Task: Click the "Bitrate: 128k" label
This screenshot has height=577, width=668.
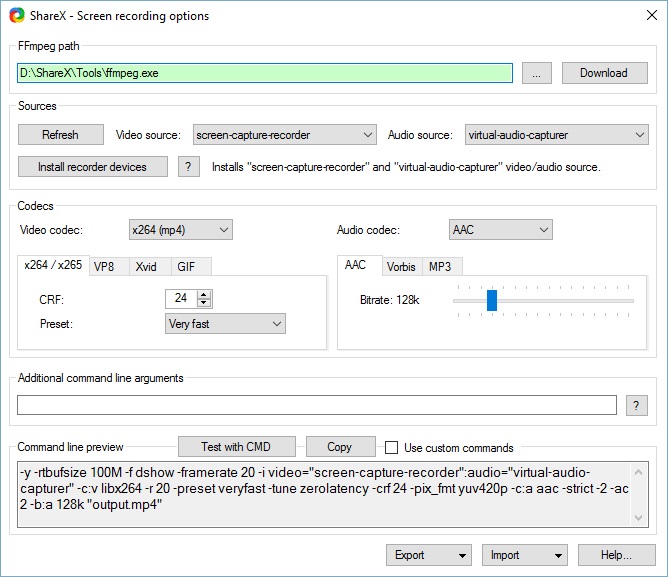Action: click(389, 300)
